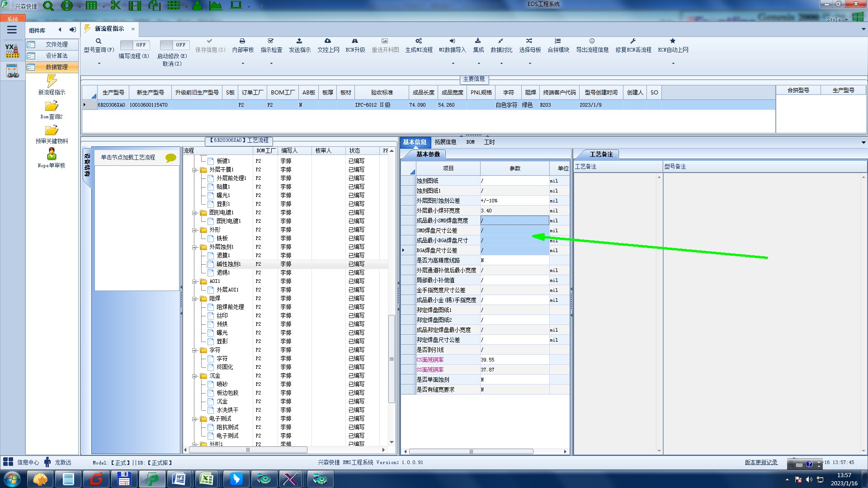This screenshot has height=488, width=868.
Task: Open Excel from the Windows taskbar
Action: (x=207, y=479)
